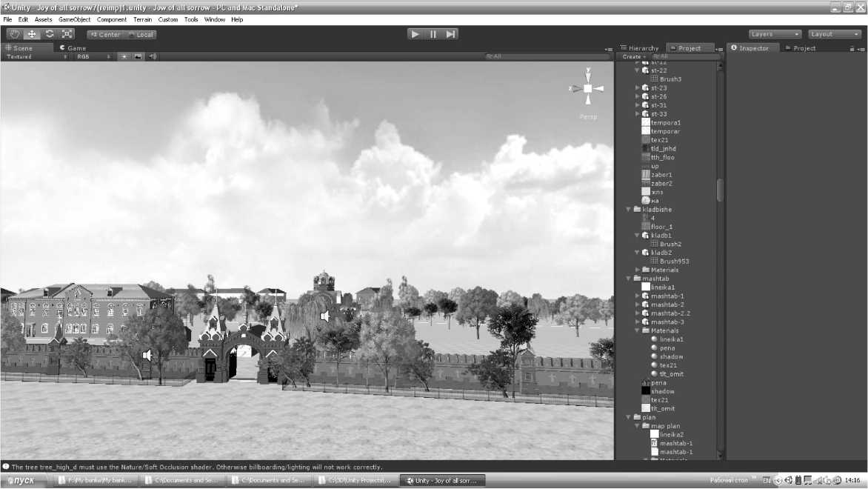This screenshot has width=868, height=489.
Task: Click the Persp label under the gizmo
Action: tap(588, 117)
